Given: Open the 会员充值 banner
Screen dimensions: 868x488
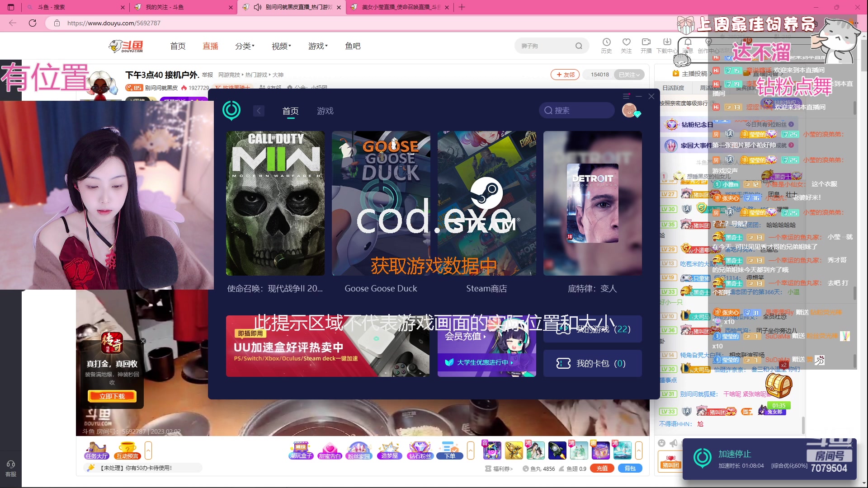Looking at the screenshot, I should coord(486,346).
